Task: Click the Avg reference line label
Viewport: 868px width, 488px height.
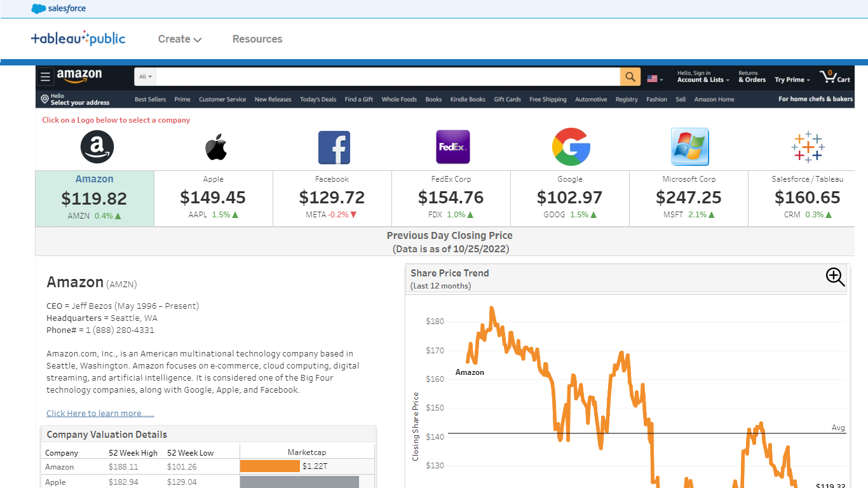Action: 839,428
